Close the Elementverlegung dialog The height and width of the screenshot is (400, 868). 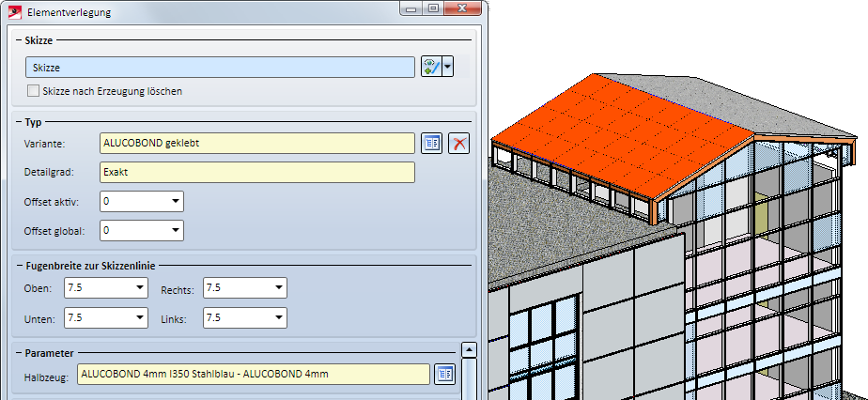tap(463, 8)
